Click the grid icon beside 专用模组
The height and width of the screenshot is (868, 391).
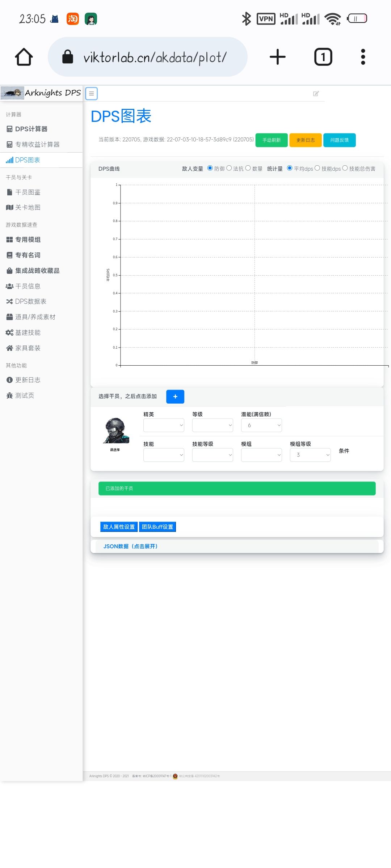[9, 240]
